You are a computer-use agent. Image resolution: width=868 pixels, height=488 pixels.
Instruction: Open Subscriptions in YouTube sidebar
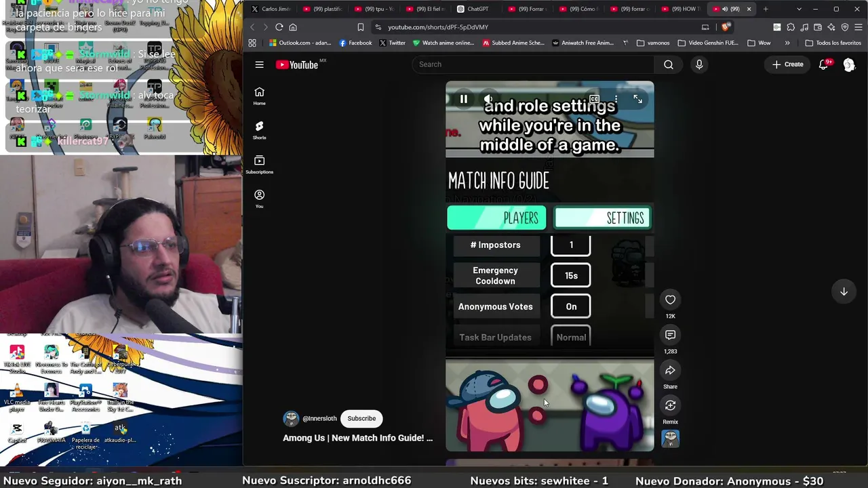click(259, 165)
